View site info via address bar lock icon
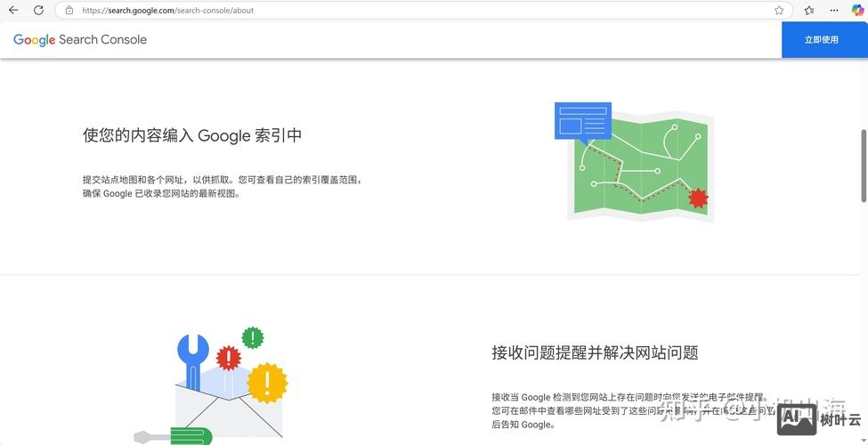 (69, 10)
